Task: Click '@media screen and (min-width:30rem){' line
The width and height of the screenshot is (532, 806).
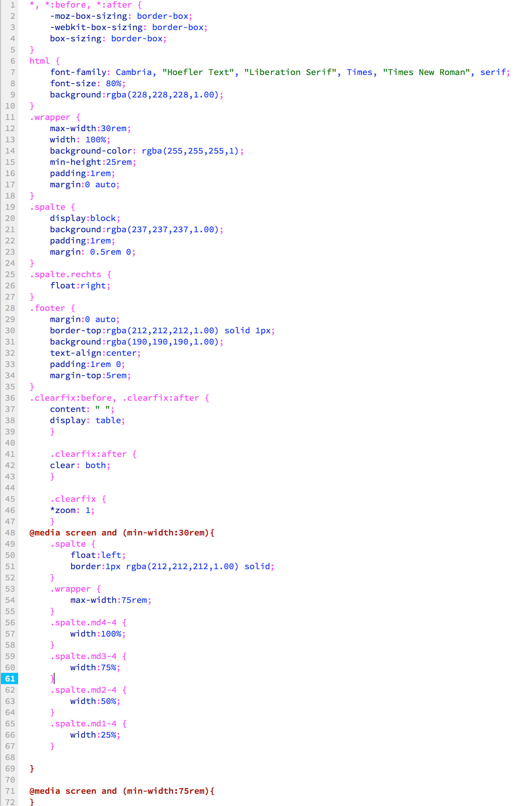Action: 122,533
